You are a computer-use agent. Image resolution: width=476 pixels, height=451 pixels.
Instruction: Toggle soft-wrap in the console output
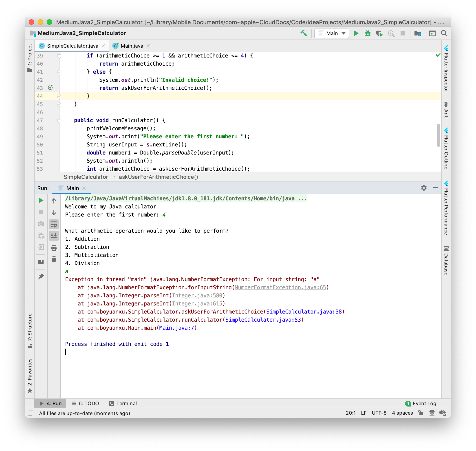(x=54, y=224)
